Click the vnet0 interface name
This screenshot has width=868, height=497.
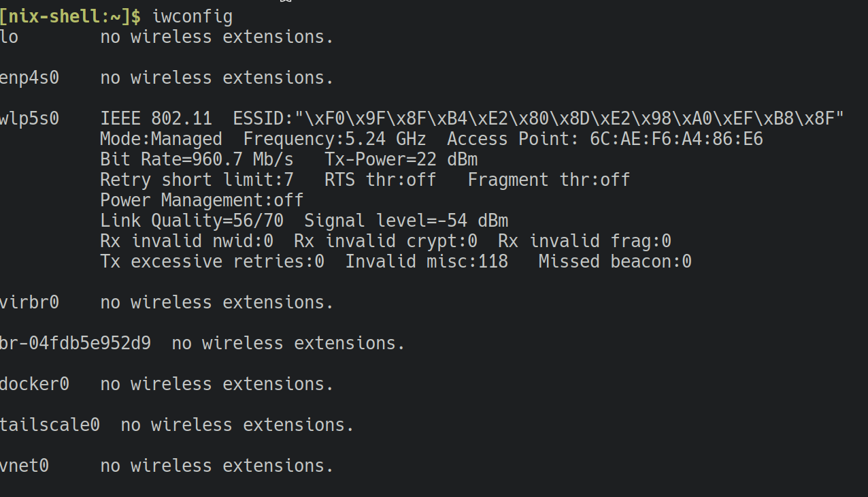point(24,466)
